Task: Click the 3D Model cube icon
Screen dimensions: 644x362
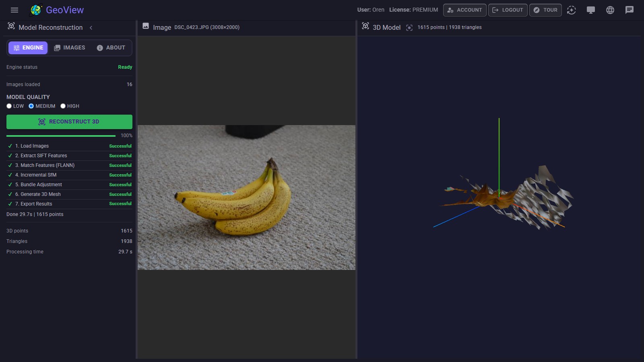Action: pos(365,26)
